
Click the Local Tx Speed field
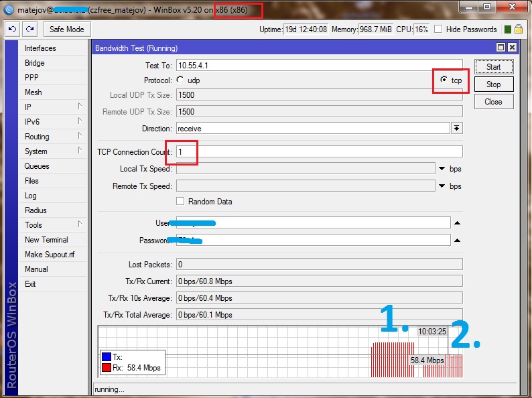pyautogui.click(x=306, y=168)
